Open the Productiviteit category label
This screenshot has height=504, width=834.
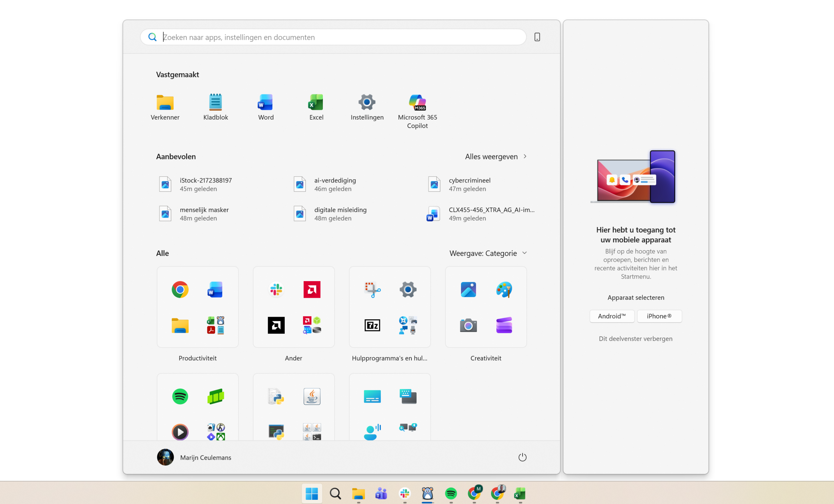[x=197, y=358]
